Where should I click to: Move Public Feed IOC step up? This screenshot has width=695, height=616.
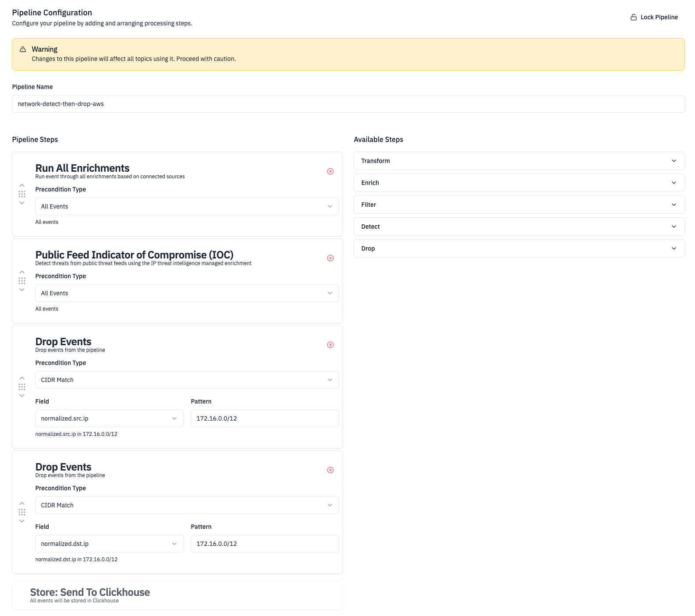[x=22, y=272]
